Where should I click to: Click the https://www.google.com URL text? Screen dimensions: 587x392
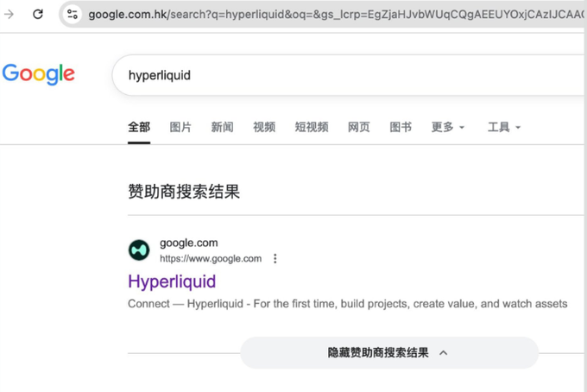point(211,258)
